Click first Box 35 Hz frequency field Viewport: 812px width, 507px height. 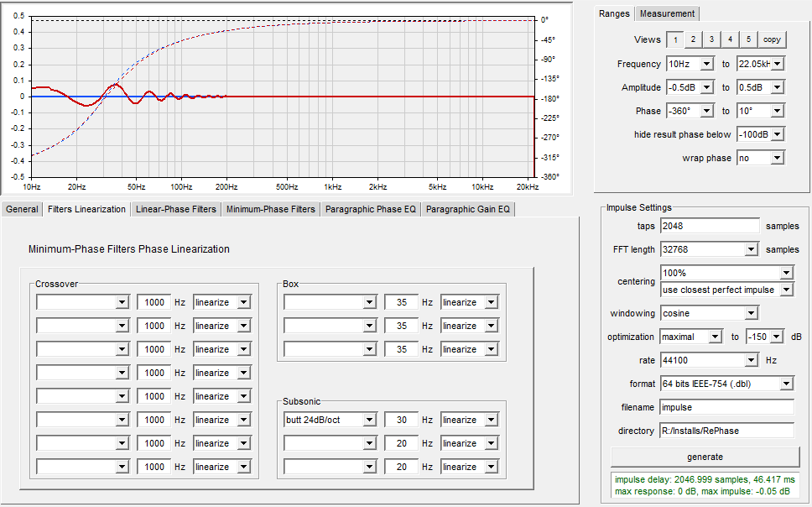coord(401,302)
